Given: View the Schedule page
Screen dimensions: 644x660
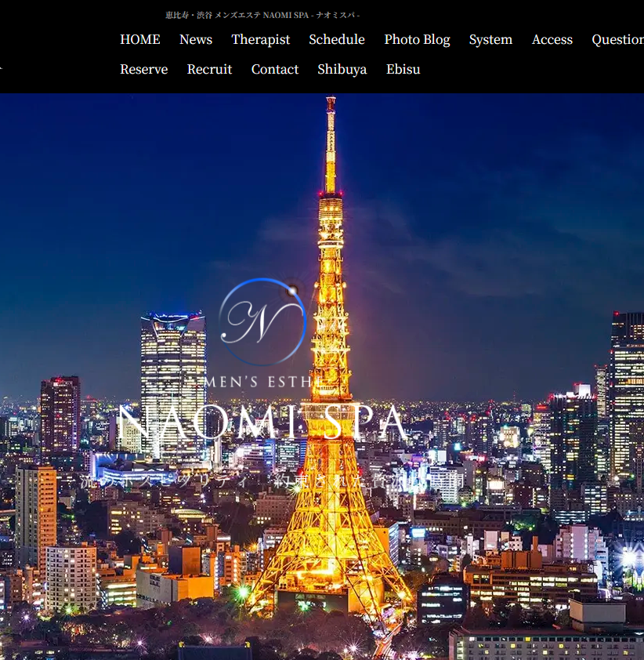Looking at the screenshot, I should (x=337, y=39).
